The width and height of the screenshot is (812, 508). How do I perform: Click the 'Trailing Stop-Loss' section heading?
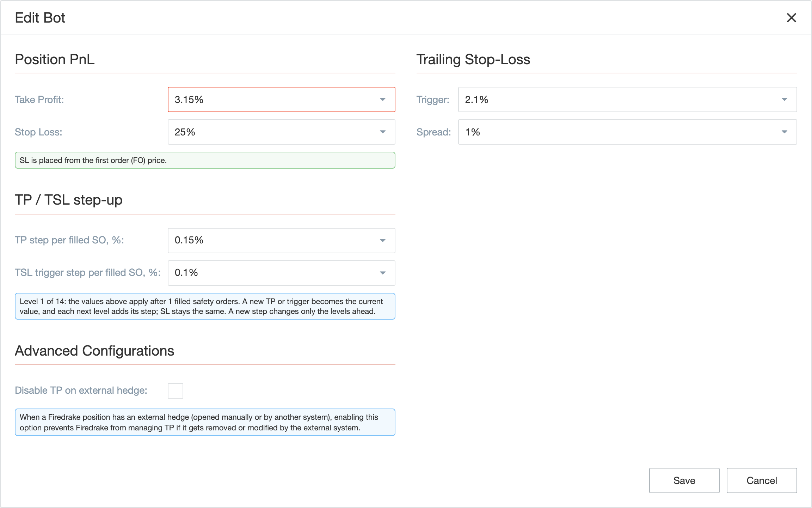click(473, 59)
